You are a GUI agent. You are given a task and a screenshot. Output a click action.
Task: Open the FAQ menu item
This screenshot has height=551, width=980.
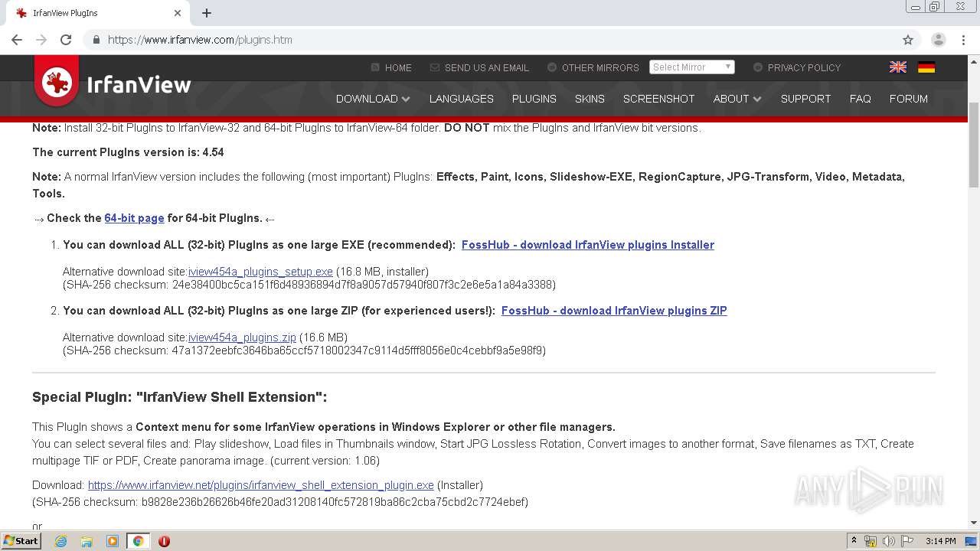click(860, 99)
